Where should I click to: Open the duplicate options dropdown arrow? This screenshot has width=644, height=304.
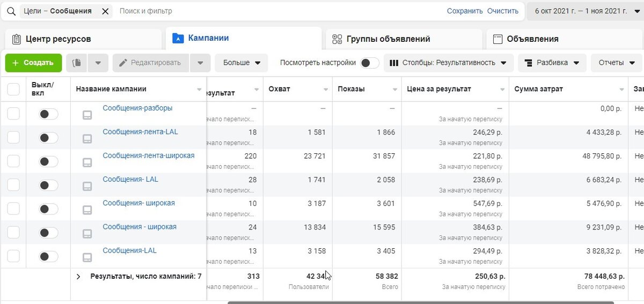pos(98,63)
